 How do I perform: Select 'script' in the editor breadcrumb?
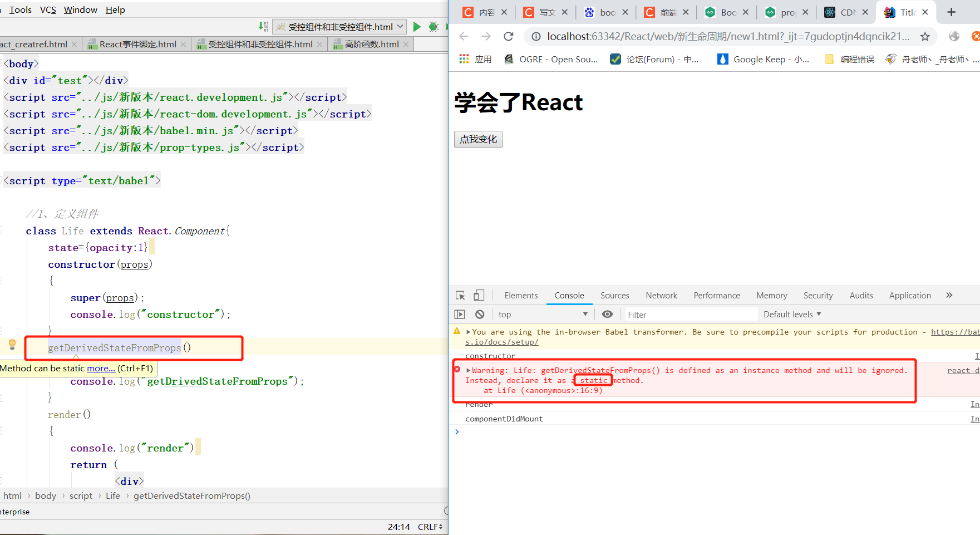tap(81, 496)
